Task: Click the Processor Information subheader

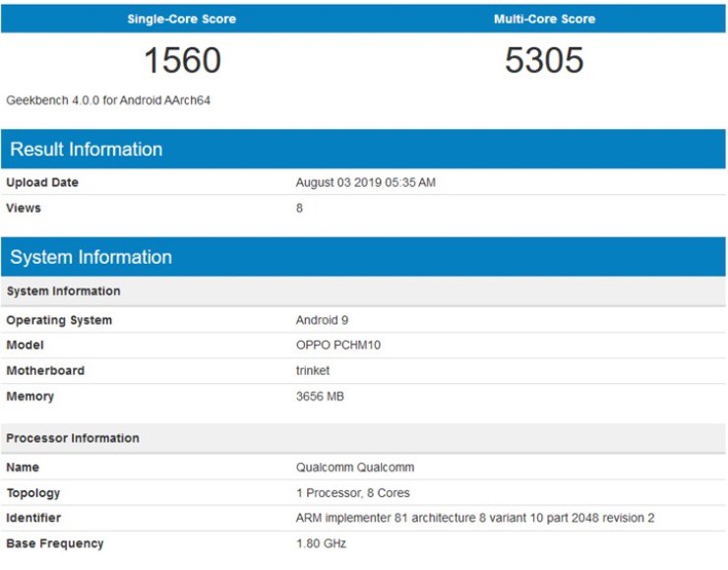Action: (364, 438)
